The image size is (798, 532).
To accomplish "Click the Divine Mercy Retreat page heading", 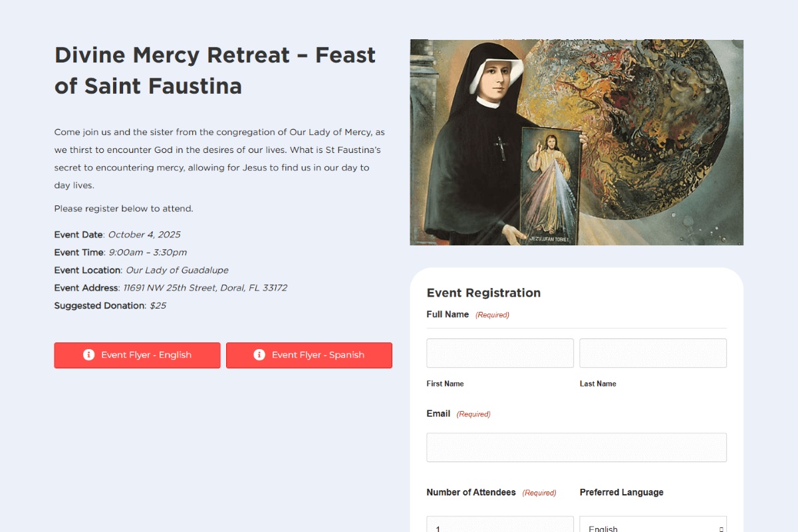I will point(215,70).
